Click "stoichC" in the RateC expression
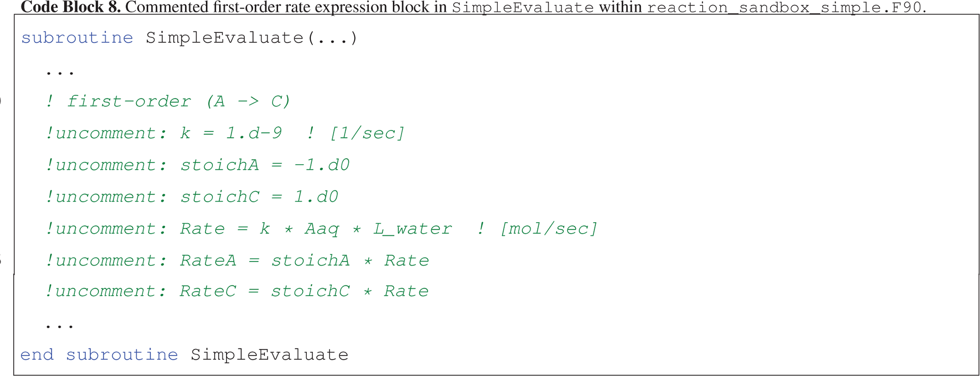 310,291
